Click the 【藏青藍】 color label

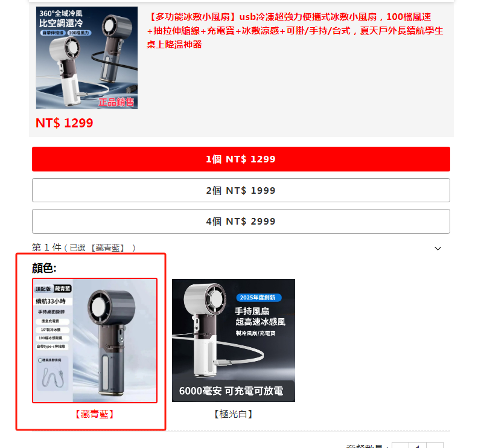coord(95,414)
